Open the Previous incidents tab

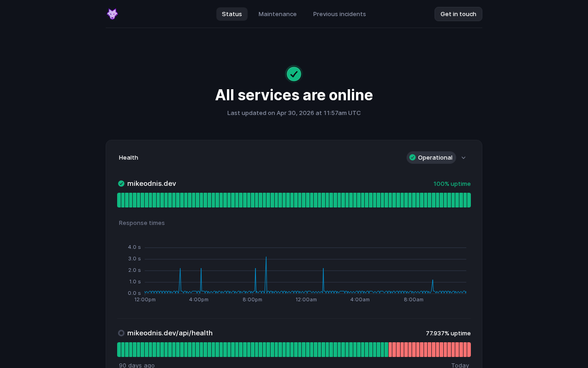pos(339,14)
